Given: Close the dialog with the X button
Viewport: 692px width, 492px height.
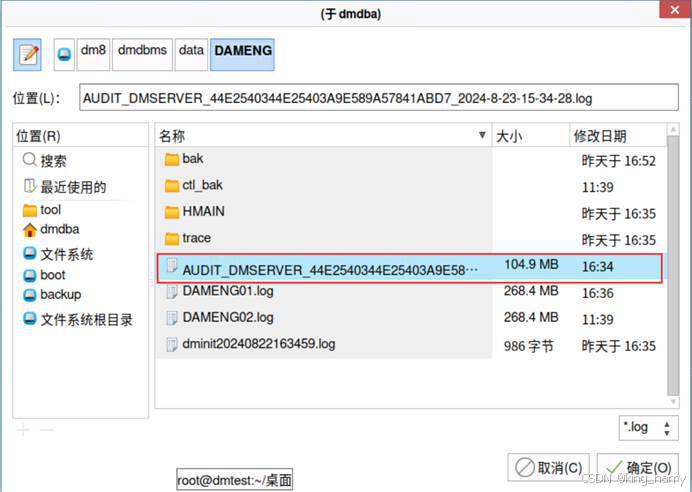Looking at the screenshot, I should pos(674,9).
